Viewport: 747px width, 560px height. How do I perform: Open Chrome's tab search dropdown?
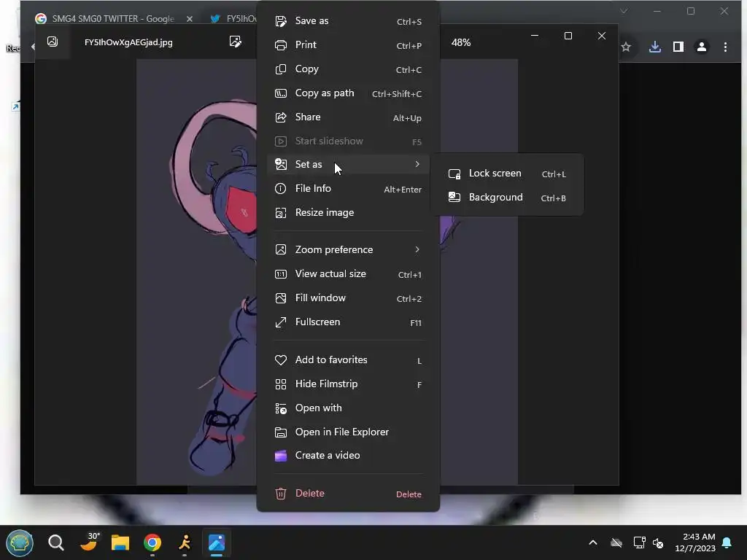click(x=624, y=11)
